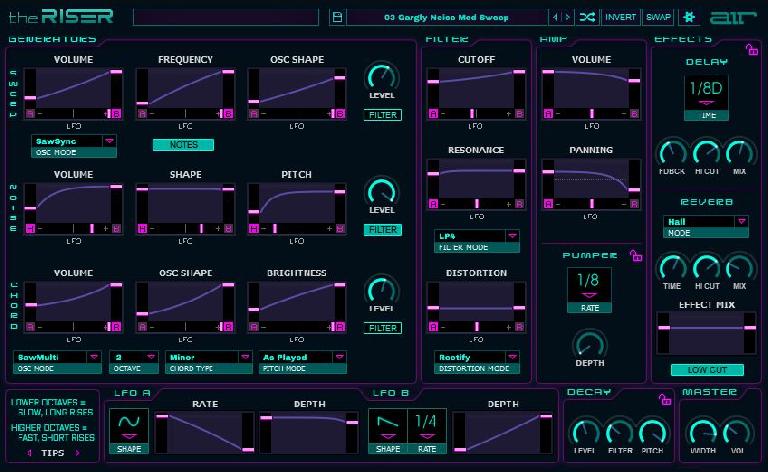
Task: Click the randomize shuffle icon
Action: (587, 17)
